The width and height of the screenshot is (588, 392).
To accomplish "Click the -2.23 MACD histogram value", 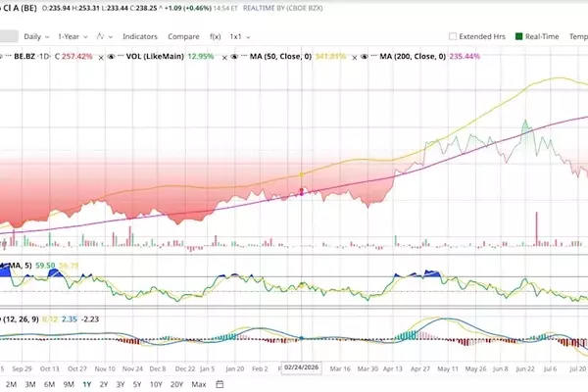I will click(90, 319).
